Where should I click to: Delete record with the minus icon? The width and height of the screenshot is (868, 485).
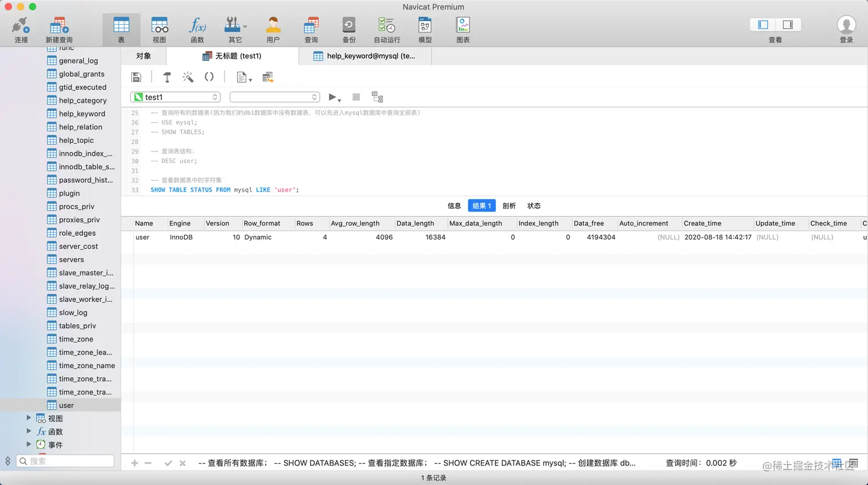point(148,463)
